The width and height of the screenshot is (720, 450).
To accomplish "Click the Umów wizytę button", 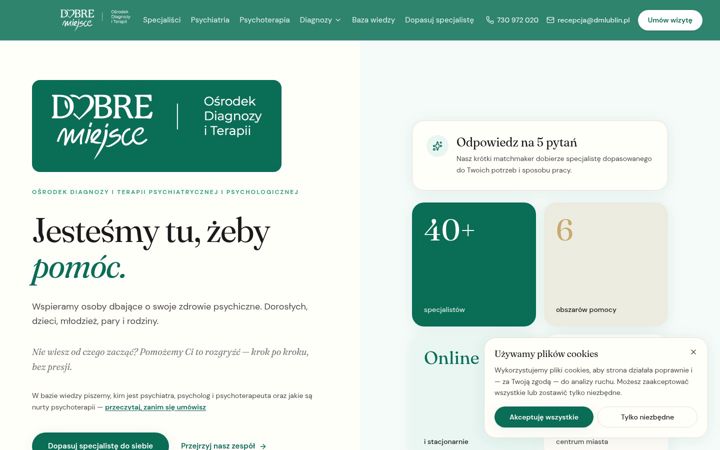I will pyautogui.click(x=669, y=20).
